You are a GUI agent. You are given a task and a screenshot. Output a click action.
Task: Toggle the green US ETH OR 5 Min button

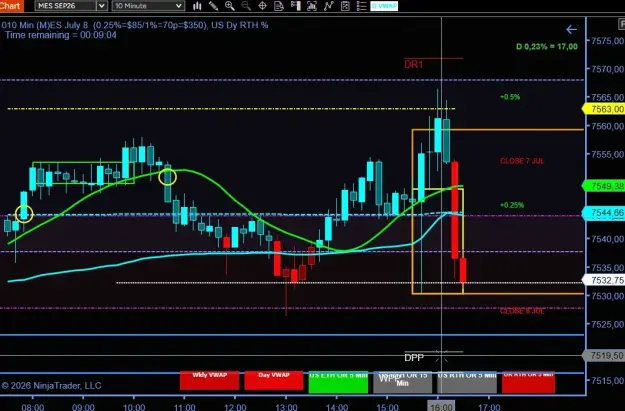[x=338, y=382]
